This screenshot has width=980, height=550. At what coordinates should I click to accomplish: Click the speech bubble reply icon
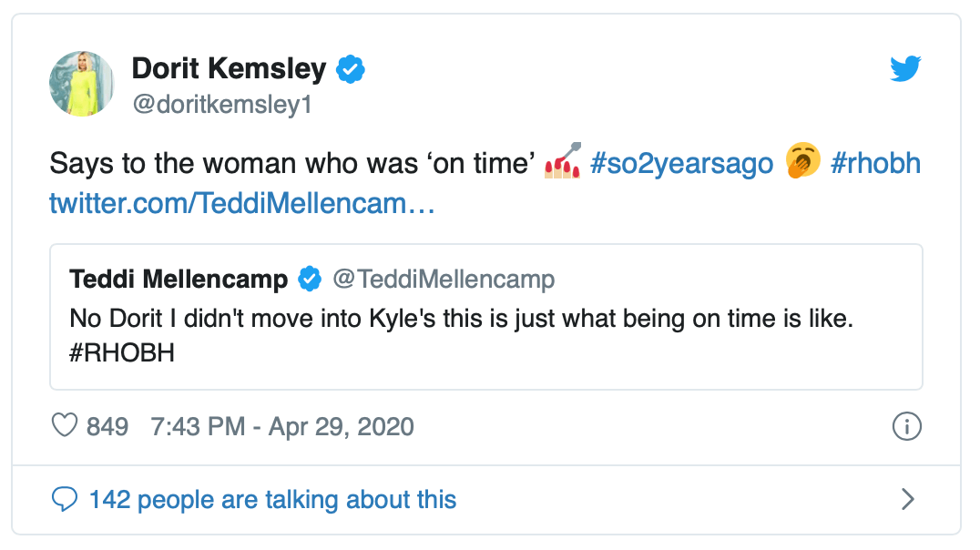point(64,499)
